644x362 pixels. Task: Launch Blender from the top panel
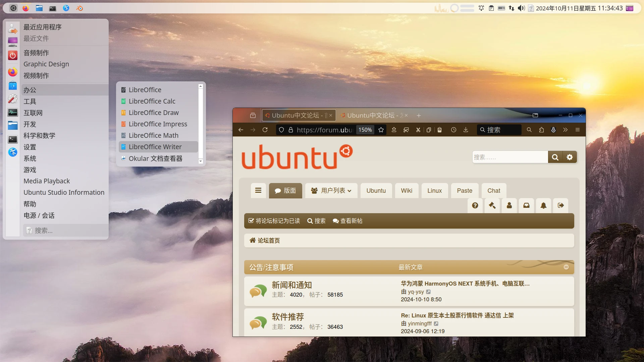(79, 8)
